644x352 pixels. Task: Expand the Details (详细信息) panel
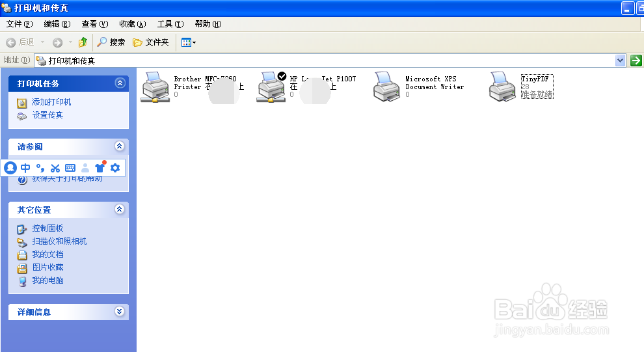[119, 312]
